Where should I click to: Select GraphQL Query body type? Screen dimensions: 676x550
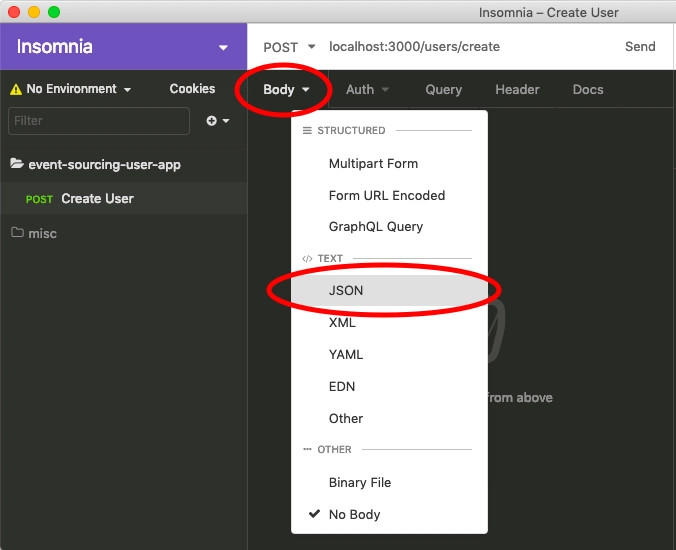point(389,227)
